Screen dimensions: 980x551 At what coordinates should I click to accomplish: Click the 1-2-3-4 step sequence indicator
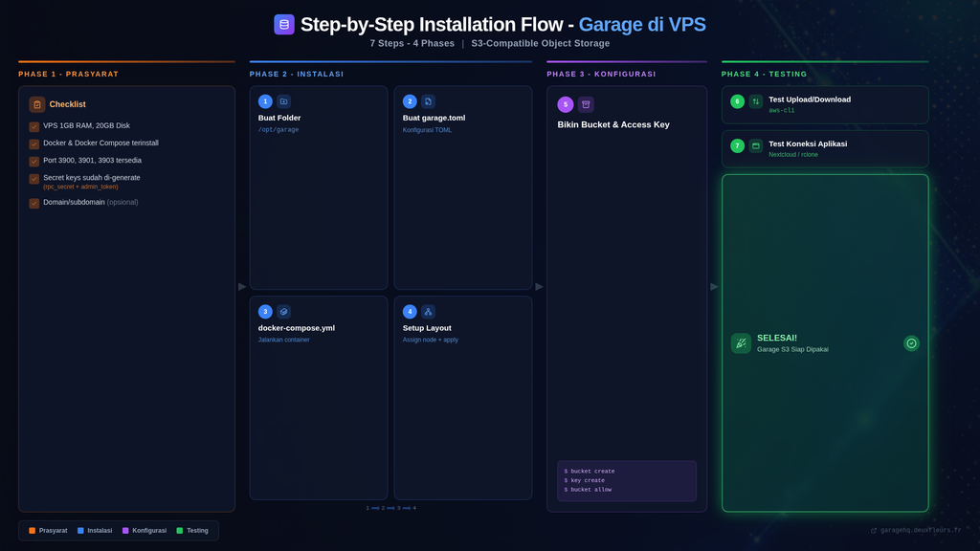[390, 508]
